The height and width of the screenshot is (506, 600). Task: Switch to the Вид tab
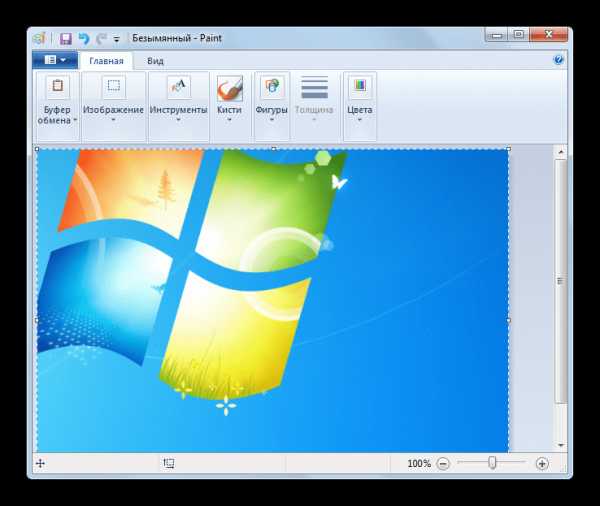coord(156,60)
